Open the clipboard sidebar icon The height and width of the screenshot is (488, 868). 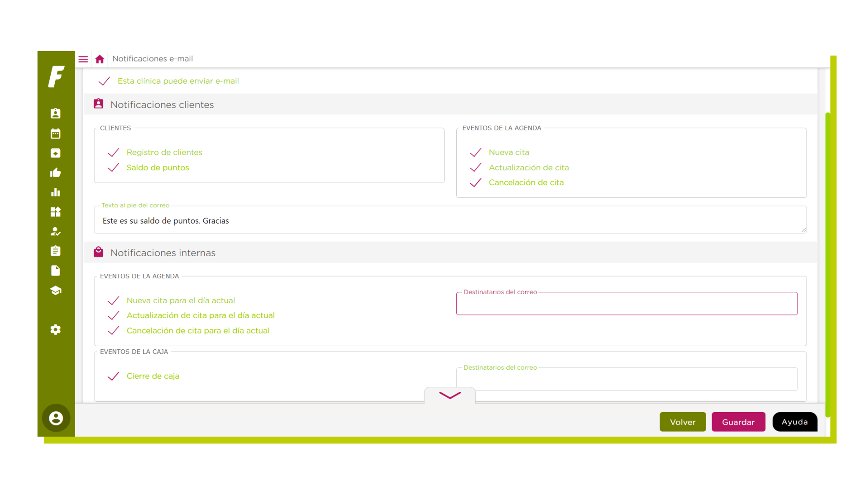(x=56, y=251)
